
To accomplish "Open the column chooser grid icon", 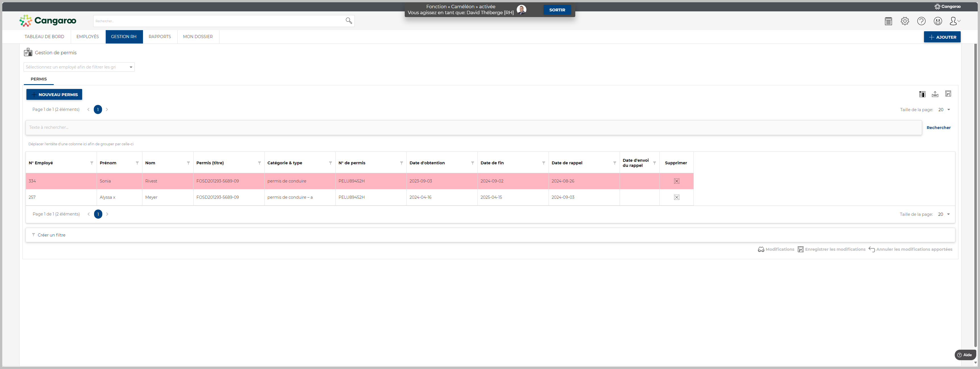I will click(x=922, y=94).
